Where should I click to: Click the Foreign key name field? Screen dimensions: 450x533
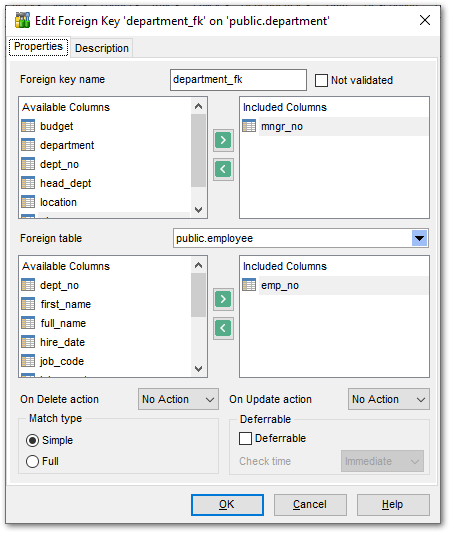pyautogui.click(x=238, y=80)
